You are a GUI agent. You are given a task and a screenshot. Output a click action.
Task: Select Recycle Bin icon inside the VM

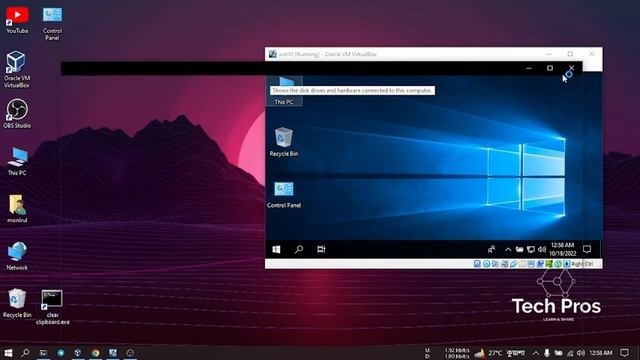284,142
